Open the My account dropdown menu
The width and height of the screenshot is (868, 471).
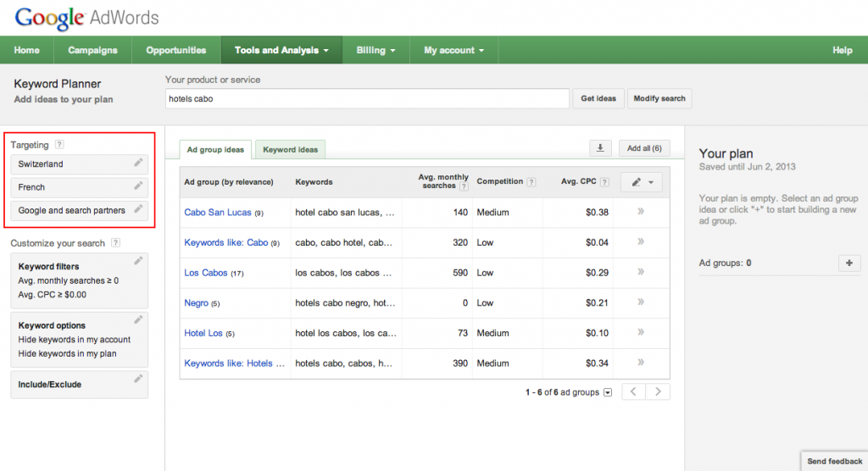tap(454, 50)
